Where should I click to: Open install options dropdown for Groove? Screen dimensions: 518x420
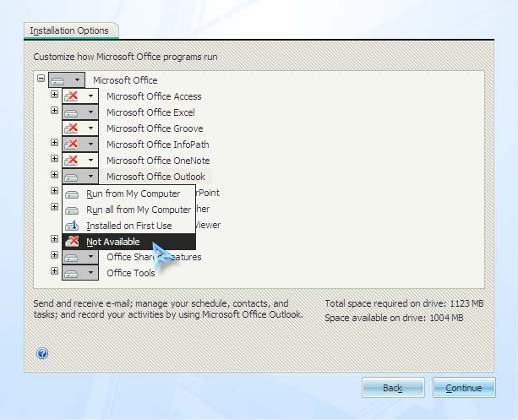click(x=80, y=128)
